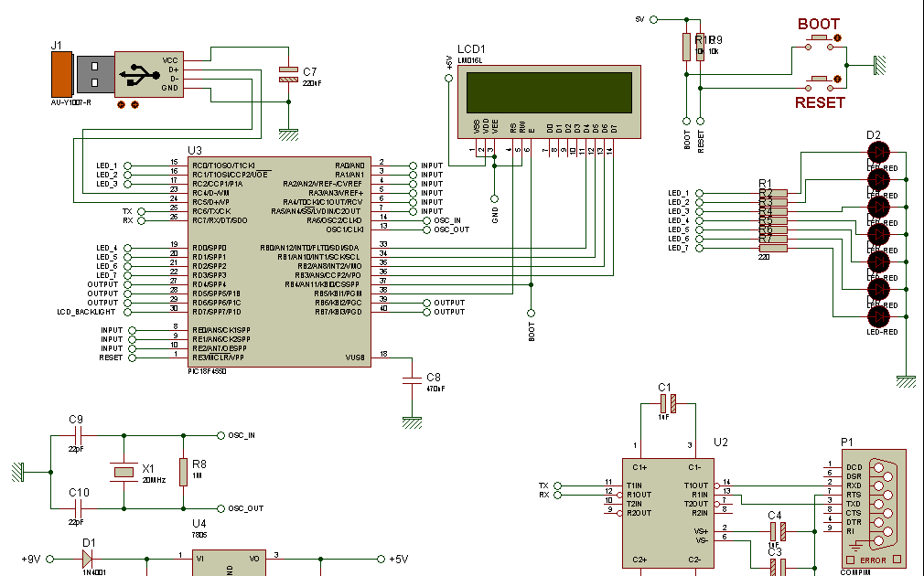Select the X1 20MHz crystal
924x576 pixels.
coord(124,472)
